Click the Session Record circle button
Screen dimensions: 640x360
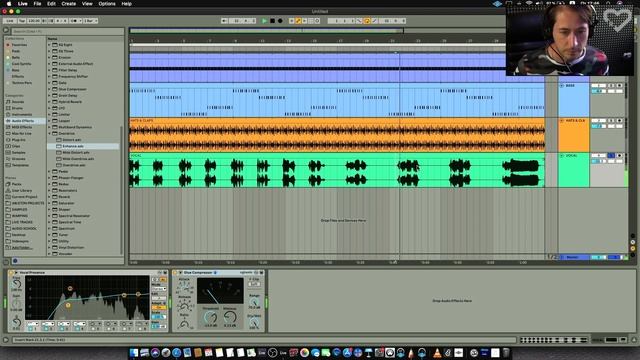318,21
